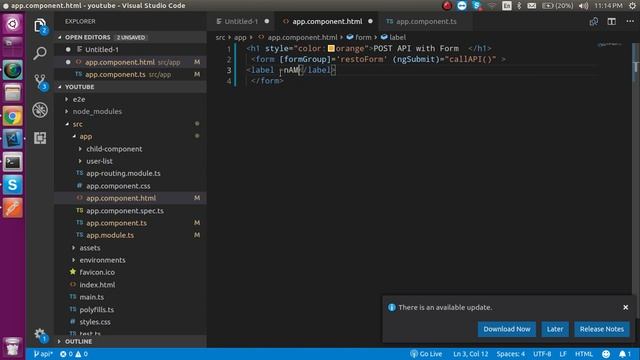Open the Files manager from the dock
The image size is (640, 360).
13,93
